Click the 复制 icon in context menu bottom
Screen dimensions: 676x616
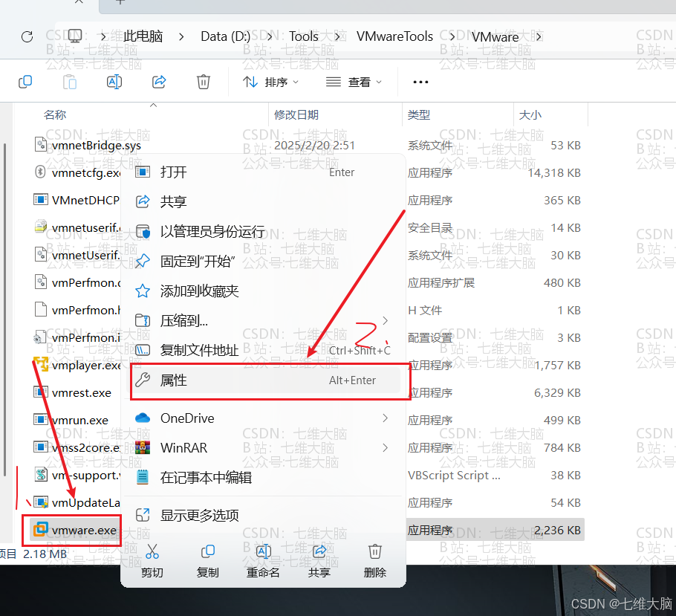pyautogui.click(x=208, y=551)
